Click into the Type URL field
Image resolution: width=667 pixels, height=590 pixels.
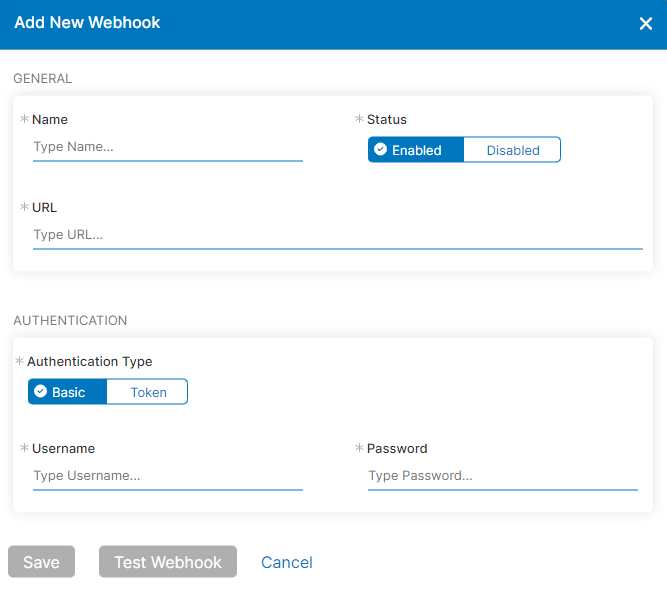pyautogui.click(x=337, y=235)
